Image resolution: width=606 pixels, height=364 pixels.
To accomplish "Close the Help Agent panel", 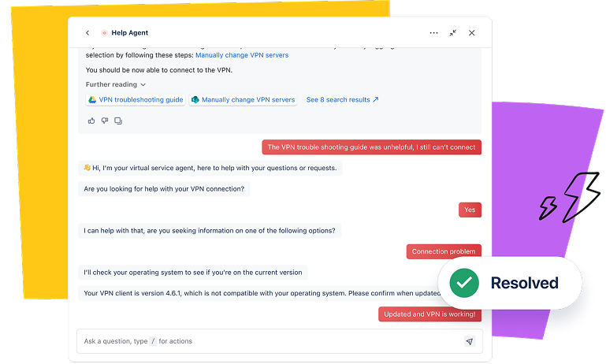I will coord(472,33).
